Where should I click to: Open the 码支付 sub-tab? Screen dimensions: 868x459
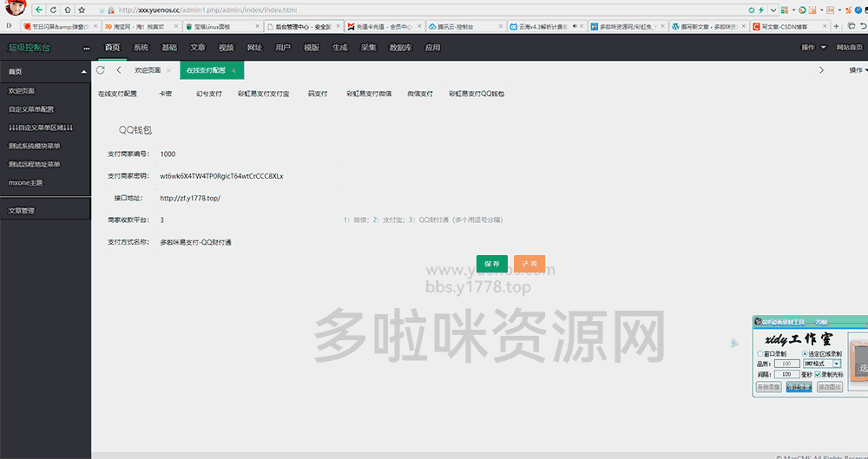[318, 94]
